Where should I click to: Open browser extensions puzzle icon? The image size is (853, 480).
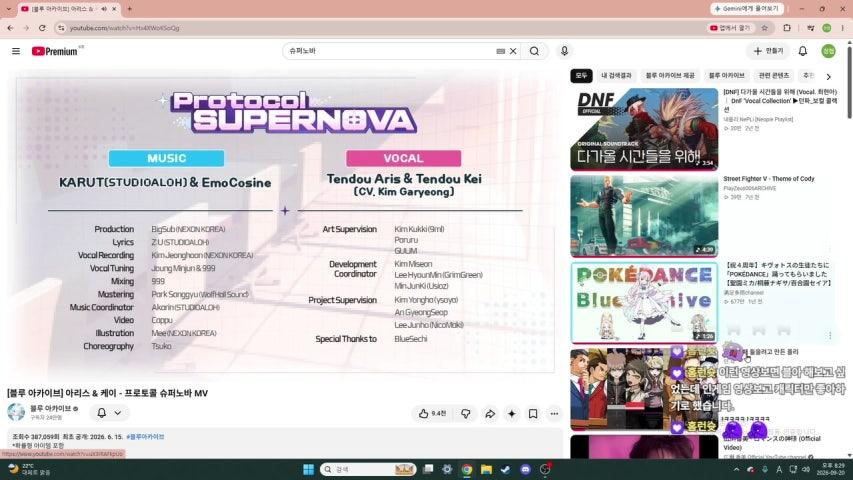pyautogui.click(x=787, y=28)
